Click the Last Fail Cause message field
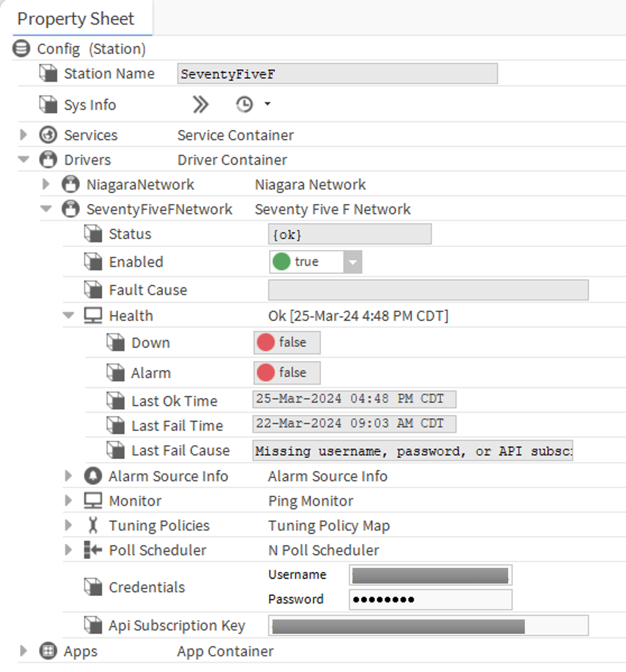This screenshot has height=672, width=626. tap(413, 451)
